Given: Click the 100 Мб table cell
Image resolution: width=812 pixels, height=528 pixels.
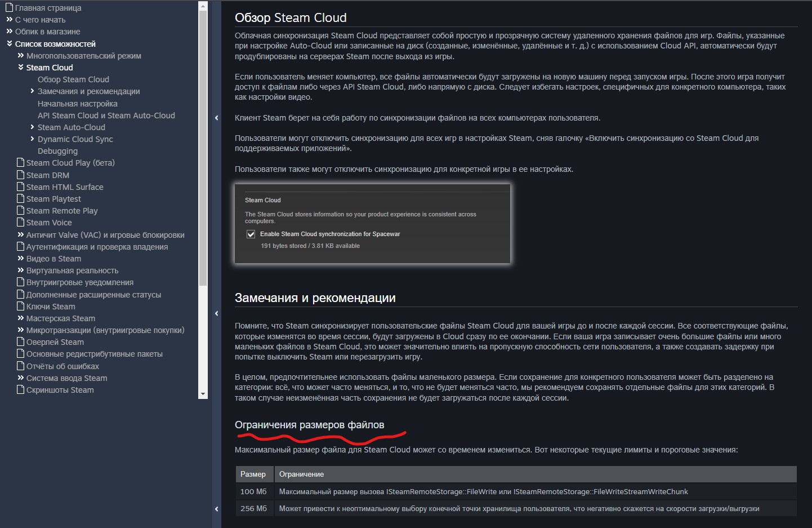Looking at the screenshot, I should [255, 491].
